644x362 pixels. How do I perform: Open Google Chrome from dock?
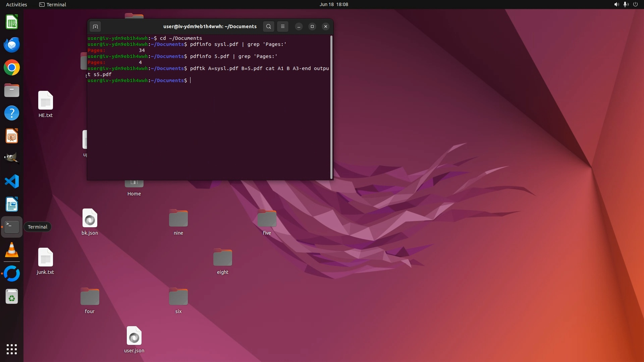pos(12,68)
